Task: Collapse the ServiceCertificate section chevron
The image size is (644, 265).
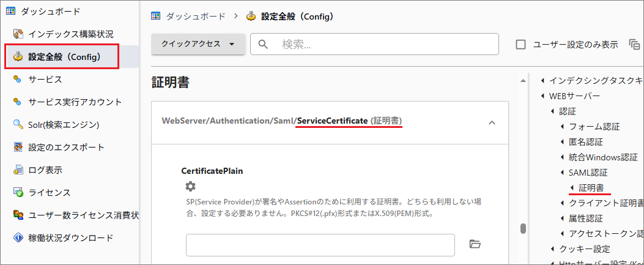Action: 492,123
